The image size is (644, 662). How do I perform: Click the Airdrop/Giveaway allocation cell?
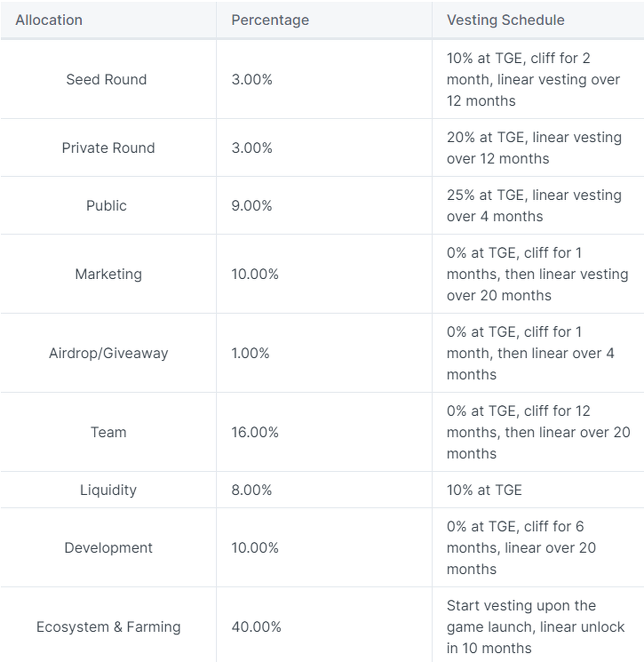click(108, 353)
